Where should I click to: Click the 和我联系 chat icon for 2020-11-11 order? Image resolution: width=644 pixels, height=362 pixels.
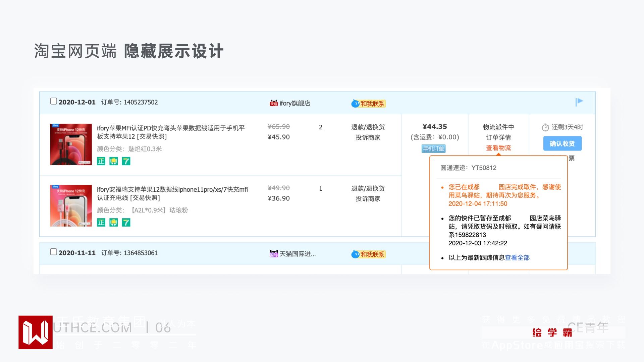368,254
